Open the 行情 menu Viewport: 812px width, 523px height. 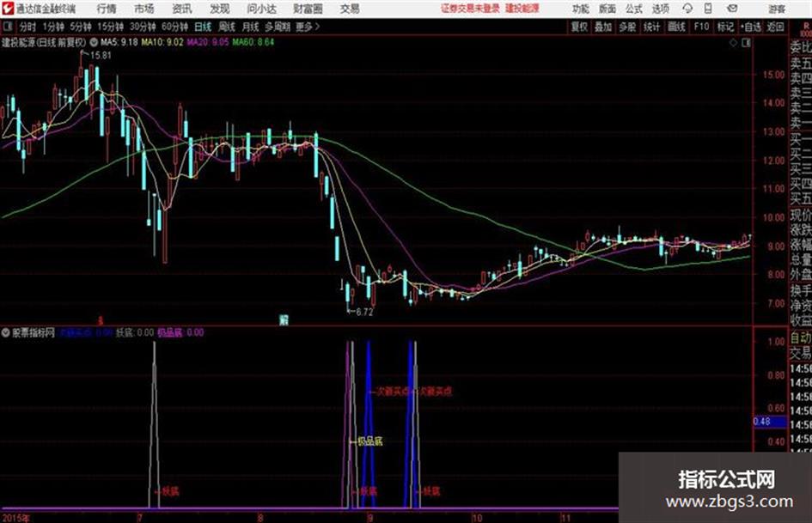pyautogui.click(x=107, y=9)
